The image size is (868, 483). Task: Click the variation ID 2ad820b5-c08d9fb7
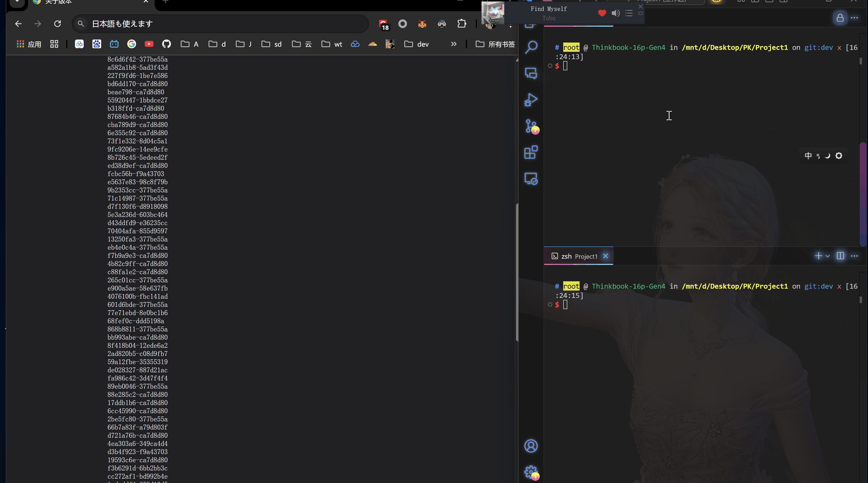(x=137, y=354)
